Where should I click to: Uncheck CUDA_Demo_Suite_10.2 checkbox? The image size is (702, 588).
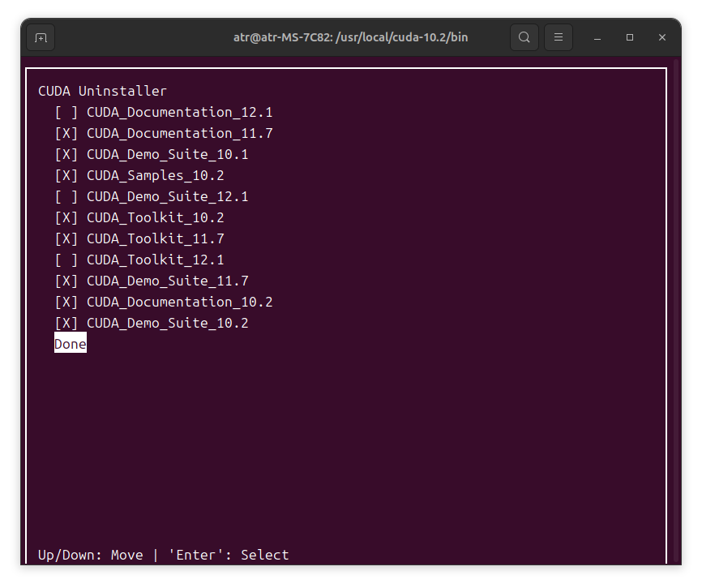(x=66, y=323)
